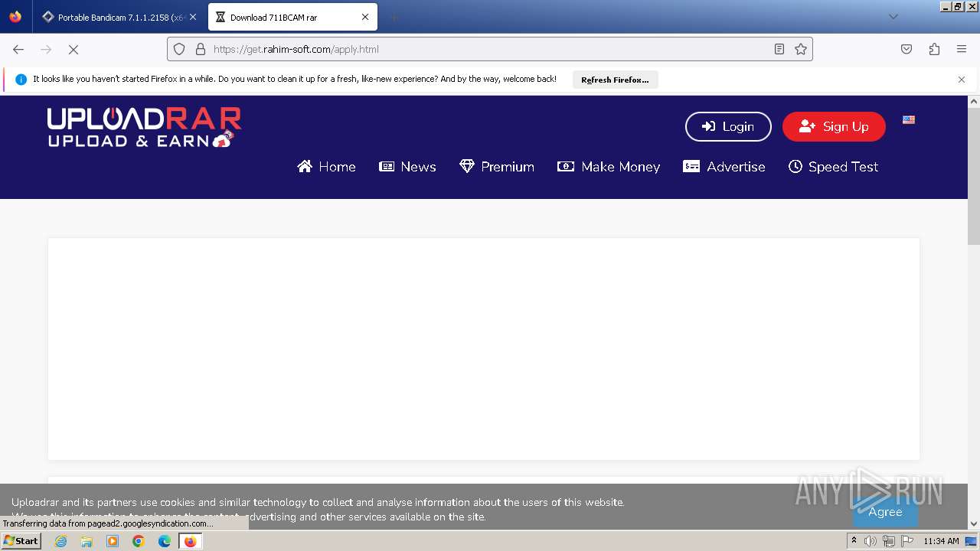Launch Google Chrome from taskbar
The height and width of the screenshot is (551, 980).
[139, 541]
